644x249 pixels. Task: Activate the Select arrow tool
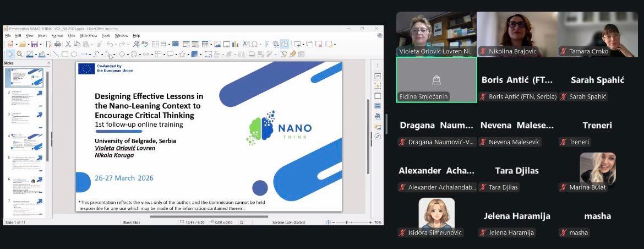point(10,54)
